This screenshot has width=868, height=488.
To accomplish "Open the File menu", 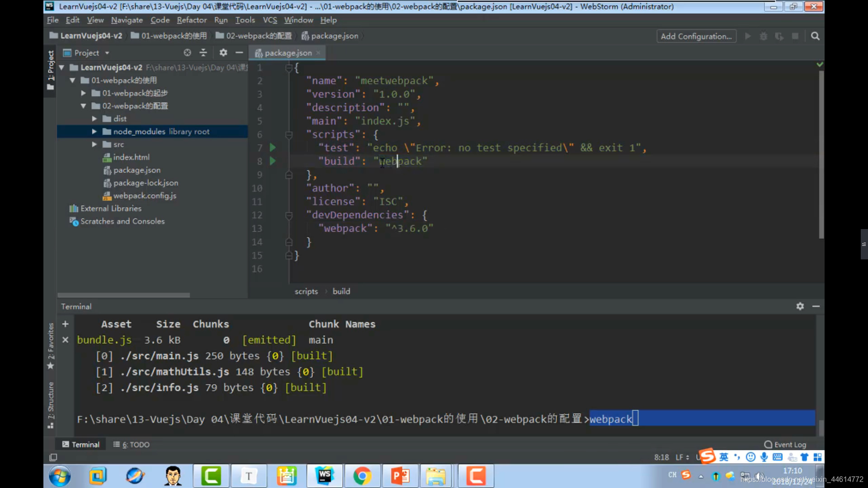I will tap(53, 20).
